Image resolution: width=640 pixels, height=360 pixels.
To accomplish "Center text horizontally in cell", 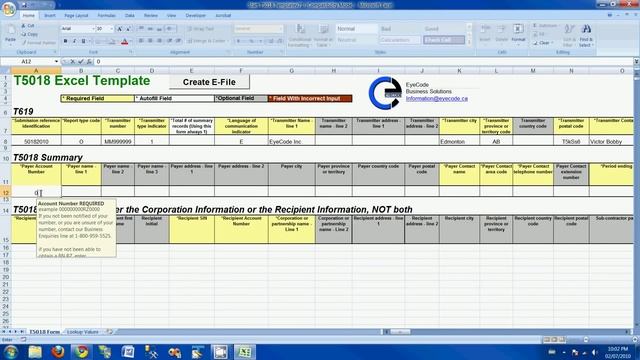I will click(150, 41).
